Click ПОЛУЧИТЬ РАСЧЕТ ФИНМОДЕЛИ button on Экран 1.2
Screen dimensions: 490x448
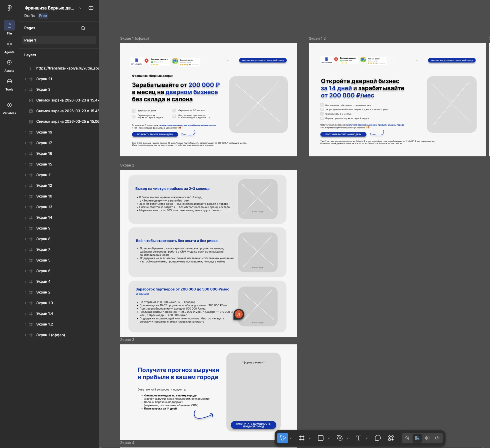tap(343, 134)
